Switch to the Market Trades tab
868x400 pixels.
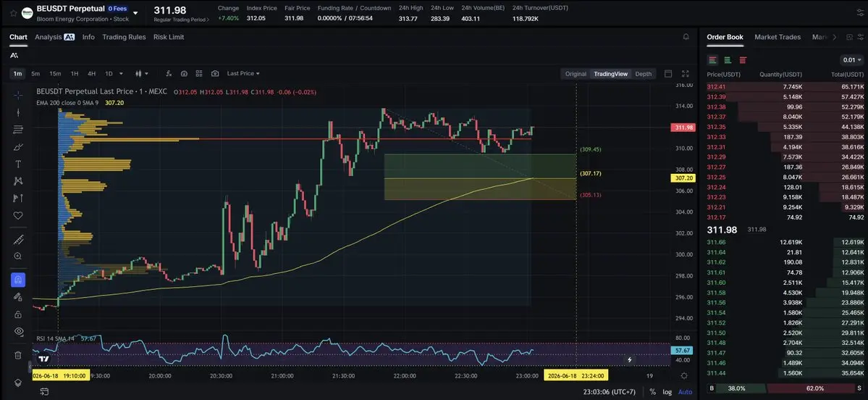778,37
